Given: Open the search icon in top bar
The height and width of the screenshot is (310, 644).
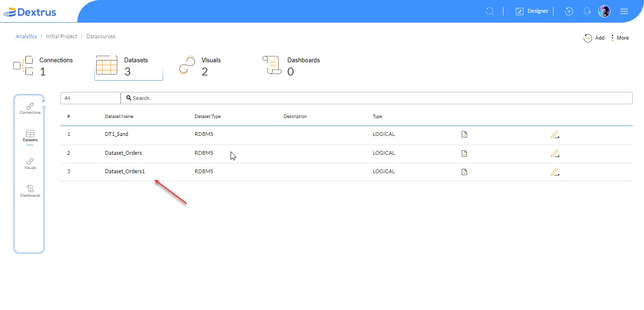Looking at the screenshot, I should [x=490, y=11].
